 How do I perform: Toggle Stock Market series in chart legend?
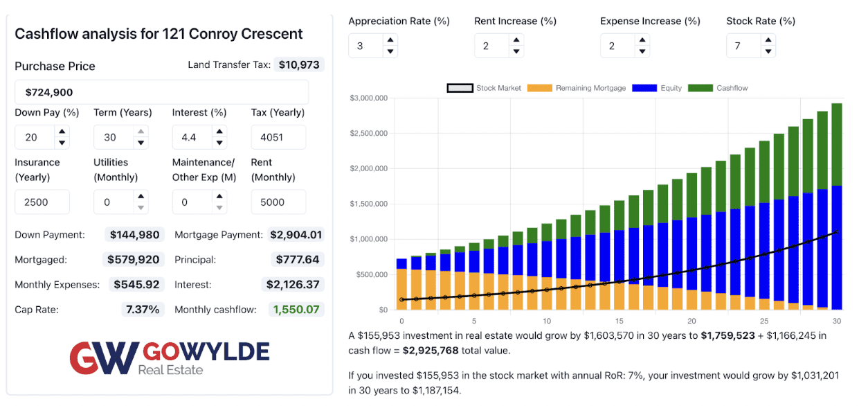[x=484, y=88]
